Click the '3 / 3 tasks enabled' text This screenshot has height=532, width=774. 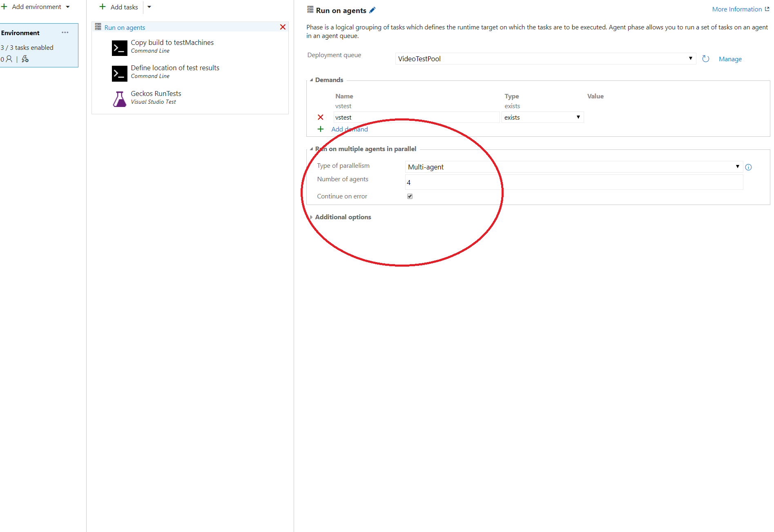[x=27, y=48]
